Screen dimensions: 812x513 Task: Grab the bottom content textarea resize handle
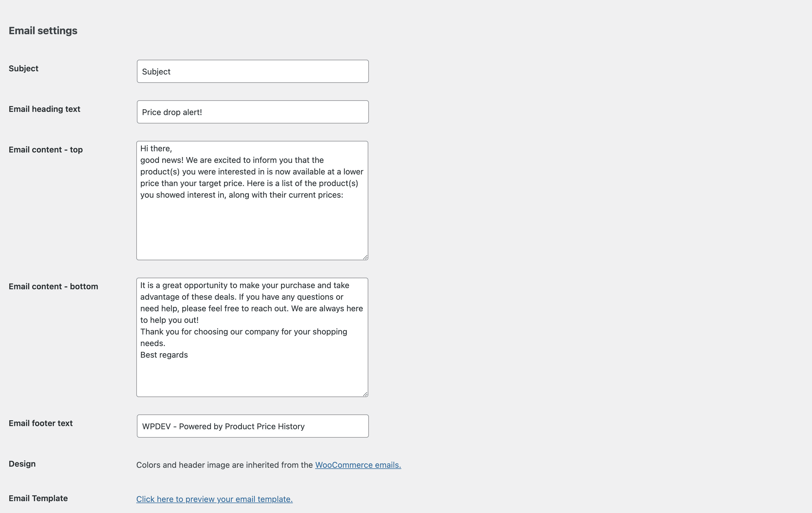tap(365, 394)
